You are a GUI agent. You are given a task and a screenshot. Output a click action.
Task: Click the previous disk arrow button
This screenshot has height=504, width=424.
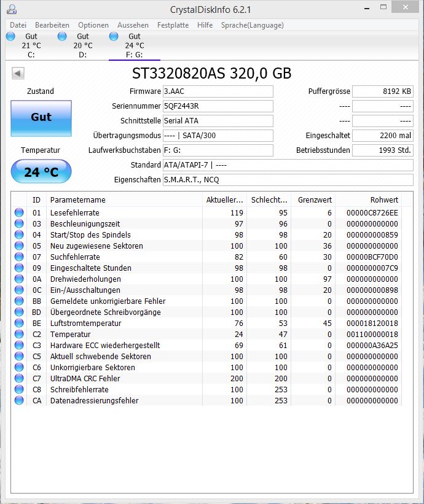18,73
